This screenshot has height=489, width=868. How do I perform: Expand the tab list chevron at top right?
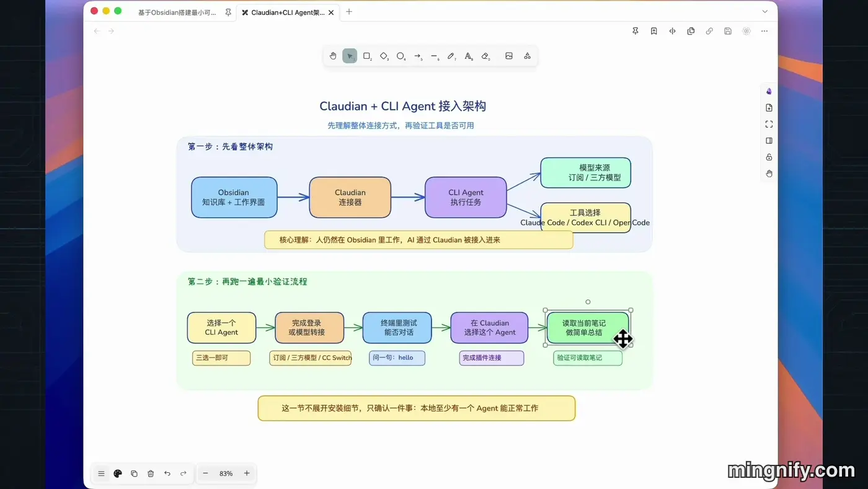764,12
